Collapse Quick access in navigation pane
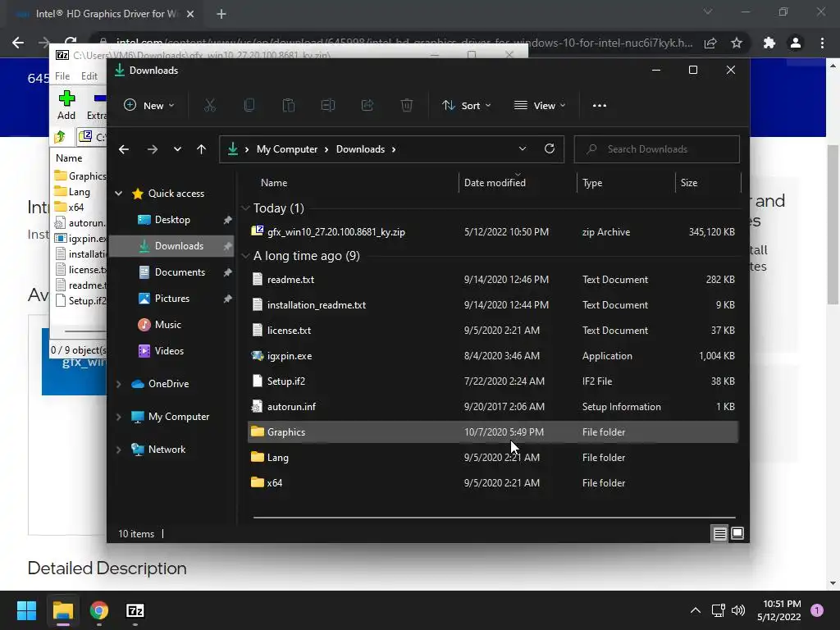The height and width of the screenshot is (630, 840). (x=118, y=194)
